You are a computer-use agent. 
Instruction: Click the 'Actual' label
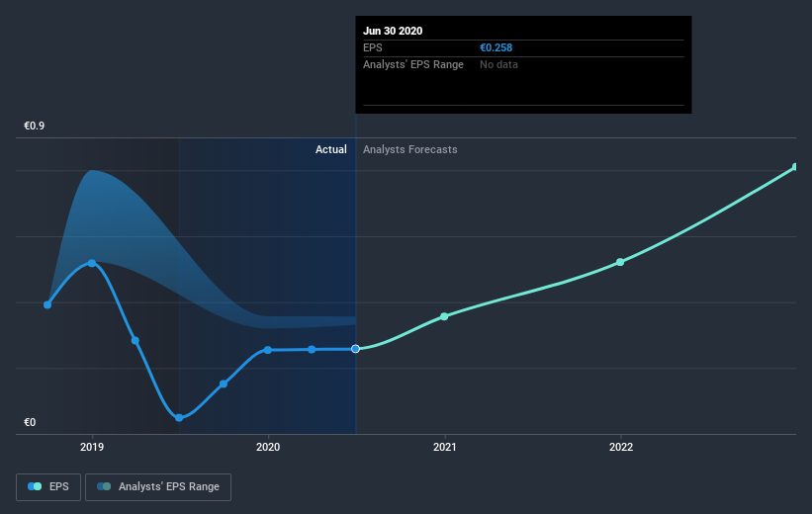pos(331,149)
